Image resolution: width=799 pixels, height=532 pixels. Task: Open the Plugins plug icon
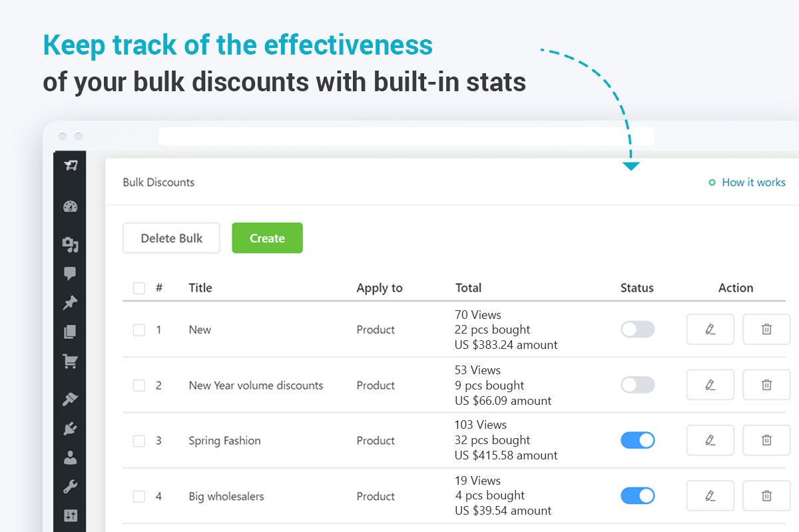click(x=70, y=428)
